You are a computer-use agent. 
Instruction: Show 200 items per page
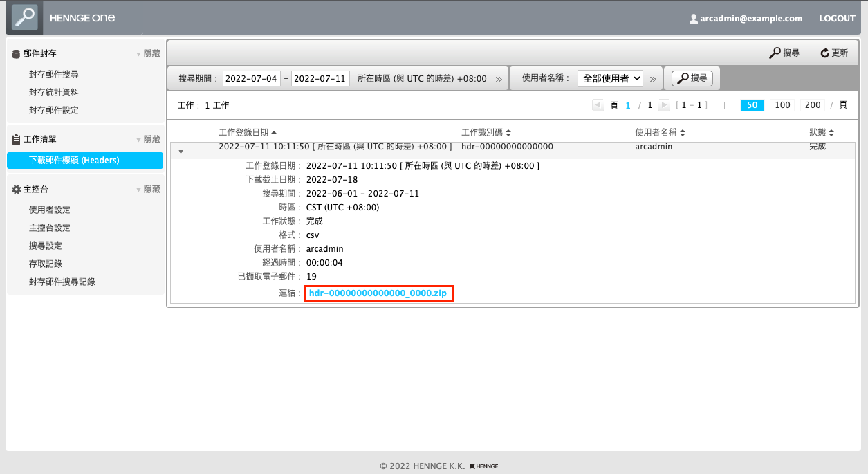813,105
